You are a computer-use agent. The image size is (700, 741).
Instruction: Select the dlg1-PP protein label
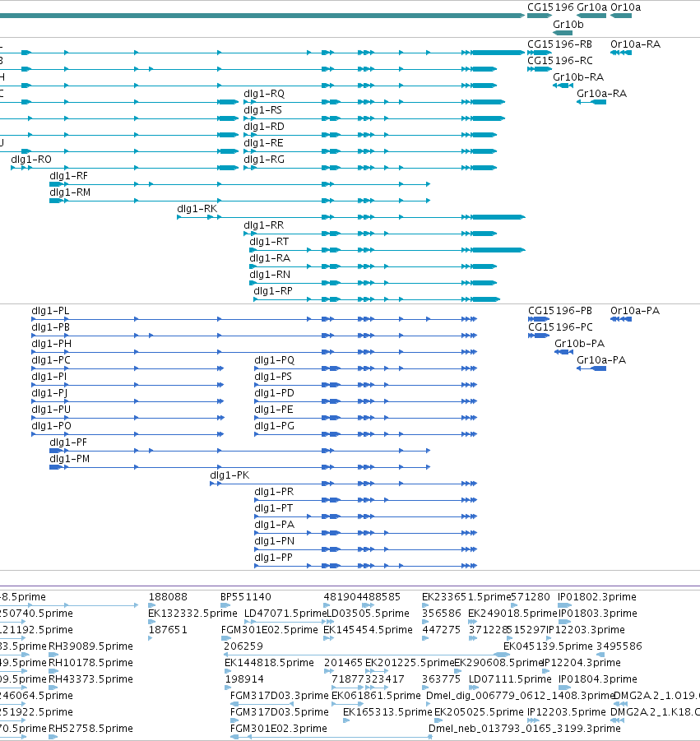tap(274, 558)
